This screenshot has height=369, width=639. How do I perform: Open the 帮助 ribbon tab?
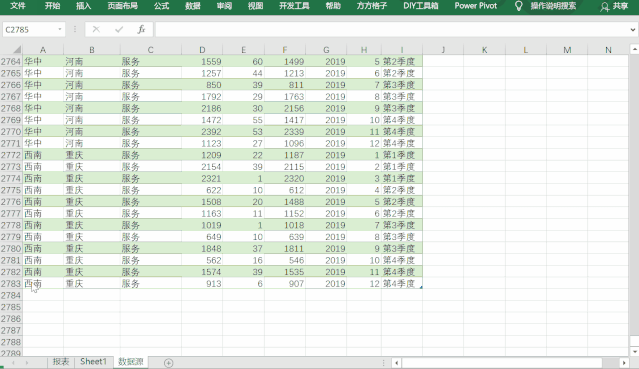pyautogui.click(x=333, y=6)
